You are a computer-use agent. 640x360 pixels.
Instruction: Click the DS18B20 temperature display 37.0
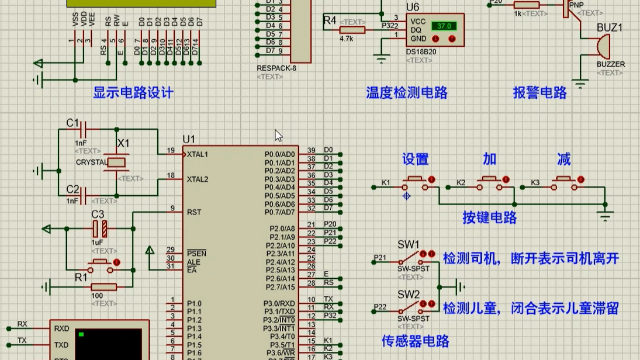pos(444,26)
